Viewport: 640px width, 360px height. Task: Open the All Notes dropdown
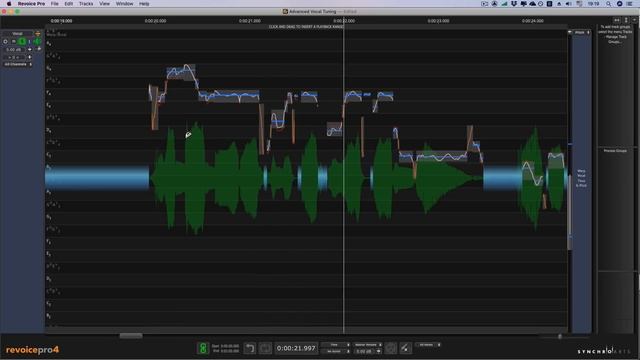tap(428, 345)
